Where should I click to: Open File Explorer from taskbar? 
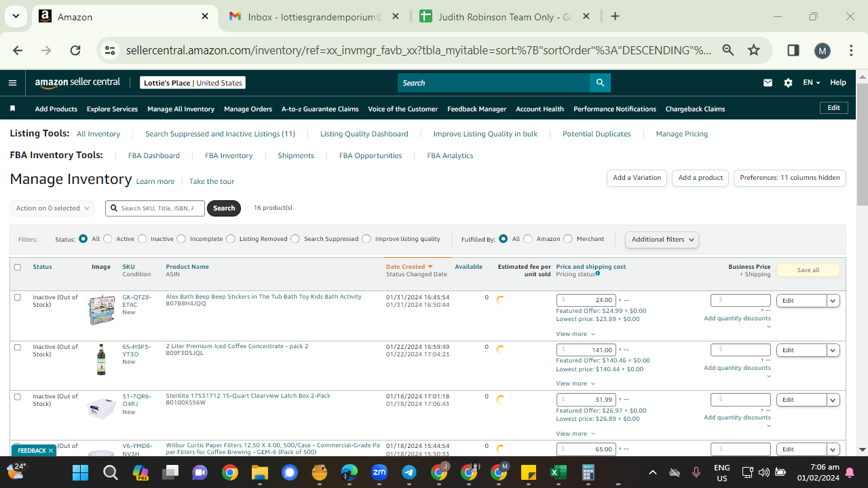click(260, 472)
